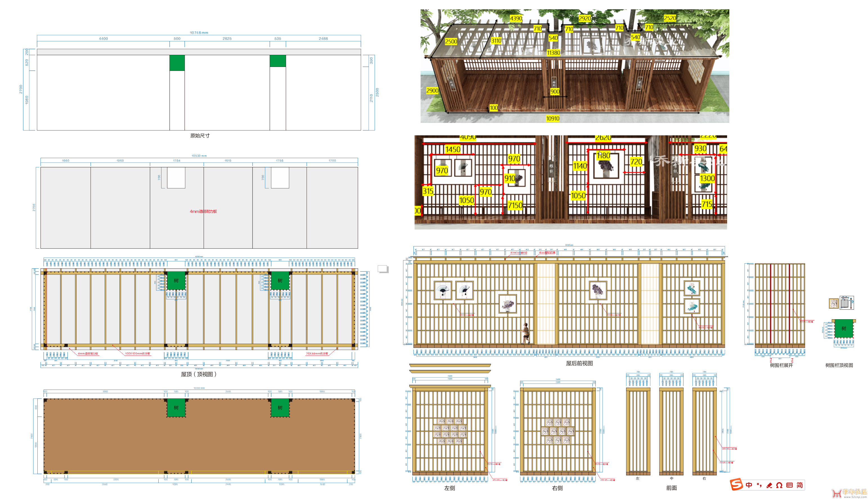Select the 3D pavilion perspective rendering image
The width and height of the screenshot is (868, 499).
(x=575, y=66)
